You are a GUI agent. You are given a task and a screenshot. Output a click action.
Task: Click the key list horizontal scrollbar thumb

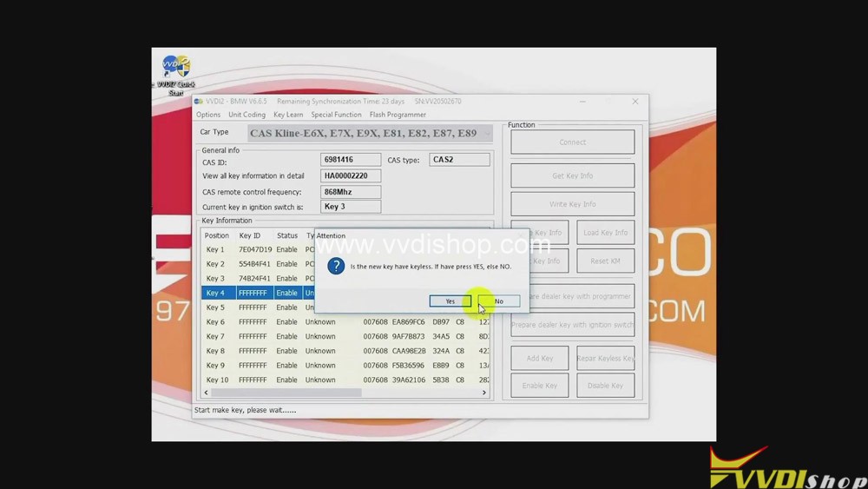coord(286,393)
